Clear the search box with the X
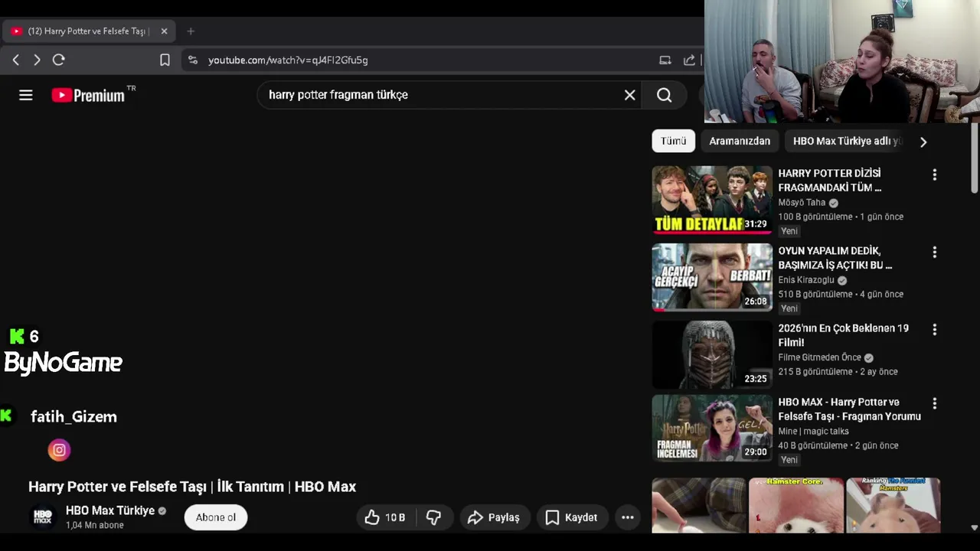Image resolution: width=980 pixels, height=551 pixels. (x=629, y=95)
